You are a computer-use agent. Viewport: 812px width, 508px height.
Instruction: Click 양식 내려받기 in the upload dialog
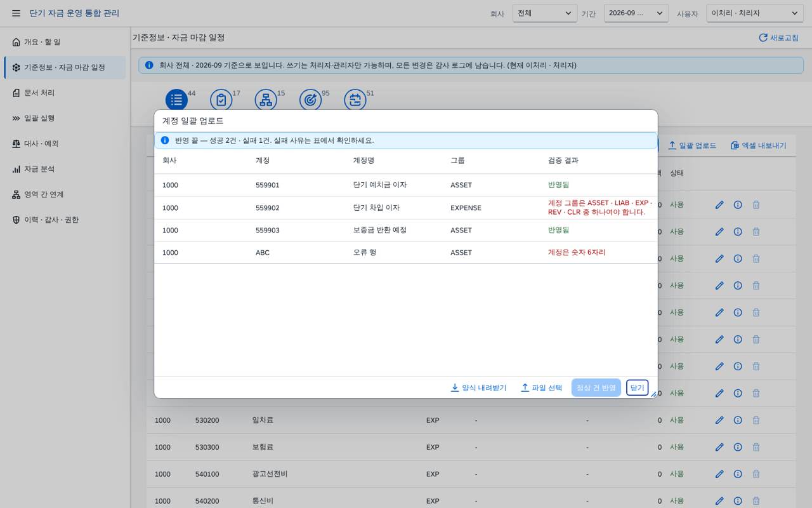pos(478,387)
